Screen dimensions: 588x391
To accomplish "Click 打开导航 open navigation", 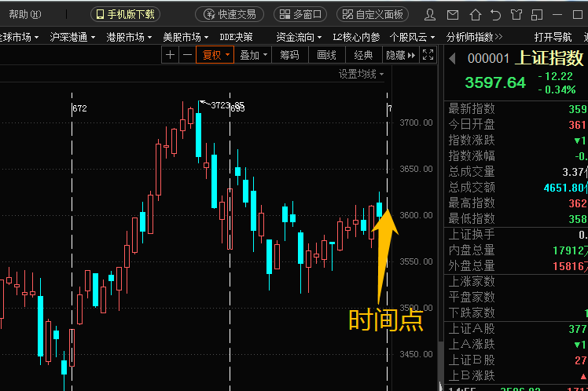I will tap(553, 37).
